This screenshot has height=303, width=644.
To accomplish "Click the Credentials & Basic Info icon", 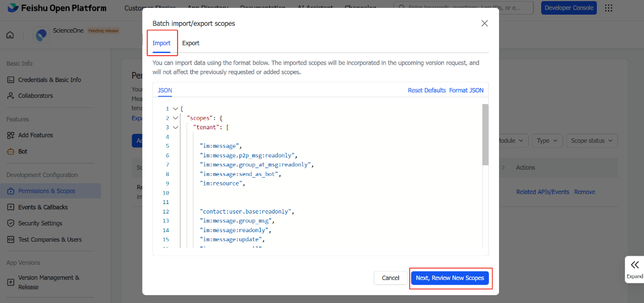I will tap(11, 80).
